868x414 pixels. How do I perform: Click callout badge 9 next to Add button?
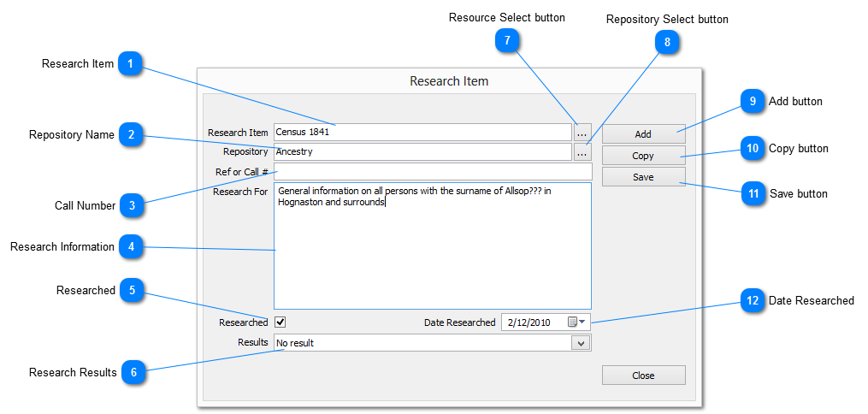tap(752, 101)
